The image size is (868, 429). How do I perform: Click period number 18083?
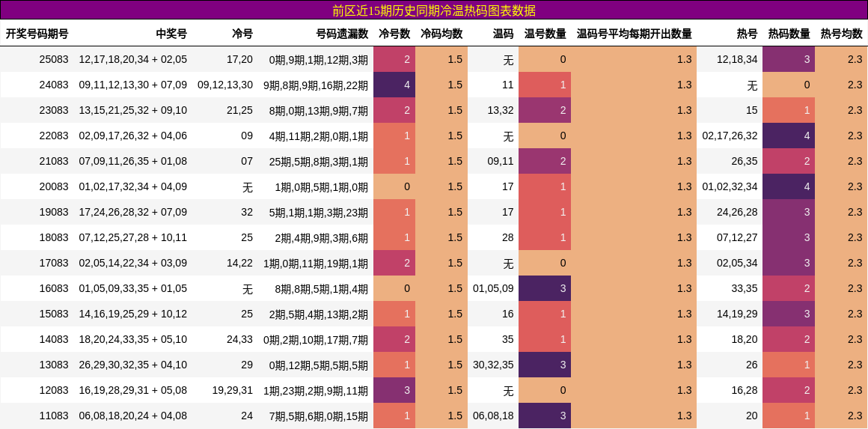(x=54, y=237)
